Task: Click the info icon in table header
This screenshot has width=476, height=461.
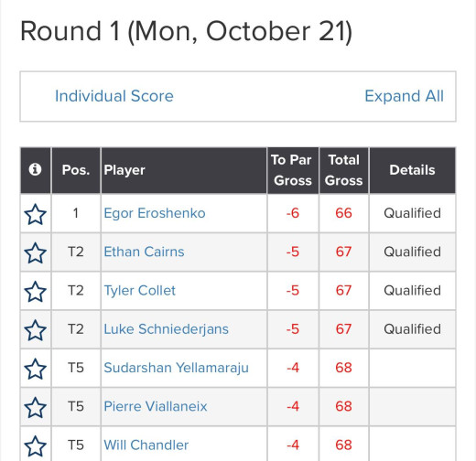Action: coord(35,169)
